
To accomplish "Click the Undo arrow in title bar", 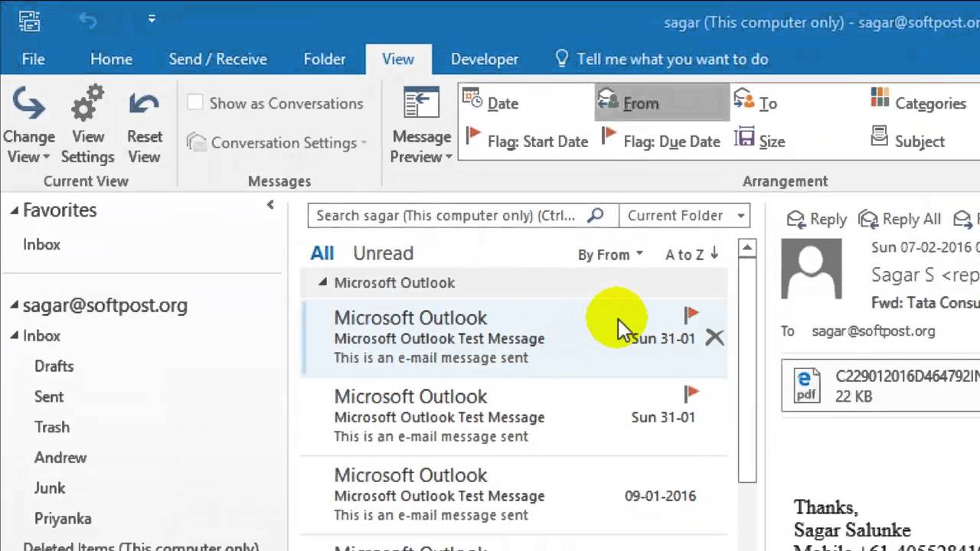I will (89, 21).
